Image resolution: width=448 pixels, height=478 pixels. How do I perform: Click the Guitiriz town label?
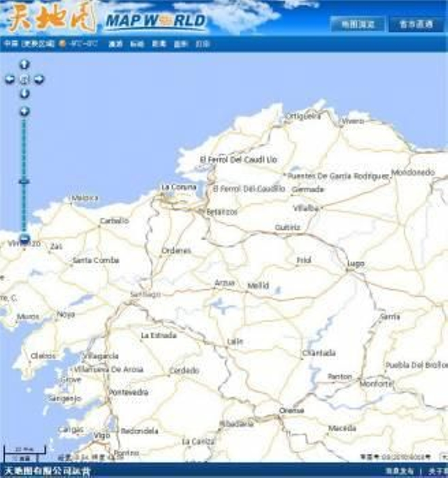pos(288,227)
